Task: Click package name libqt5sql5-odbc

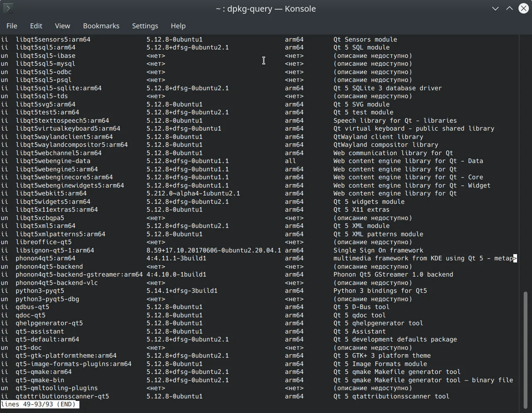Action: (x=44, y=72)
